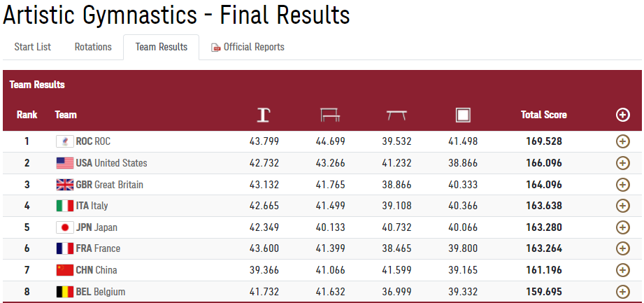Viewport: 644px width, 303px height.
Task: Open the Rotations tab
Action: click(93, 47)
